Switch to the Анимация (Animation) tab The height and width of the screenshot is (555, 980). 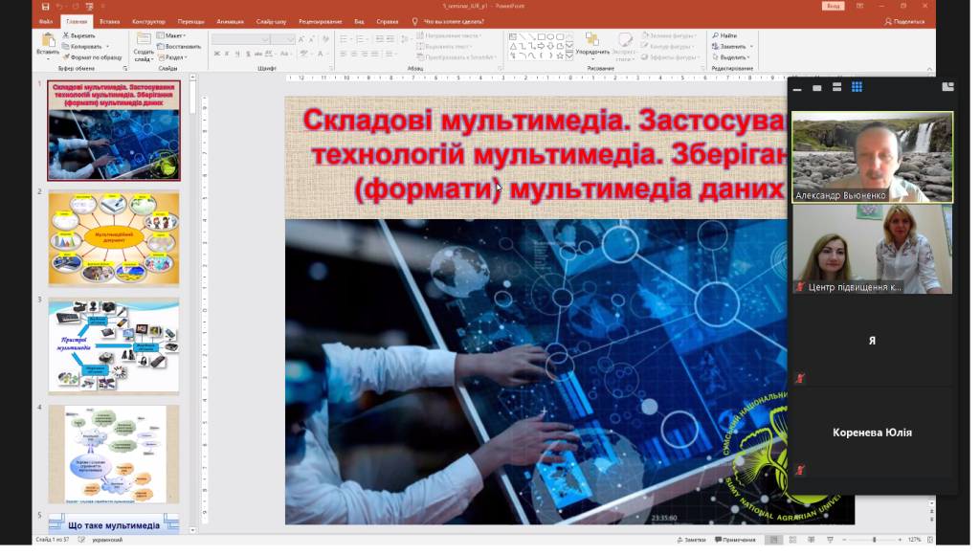pos(230,21)
